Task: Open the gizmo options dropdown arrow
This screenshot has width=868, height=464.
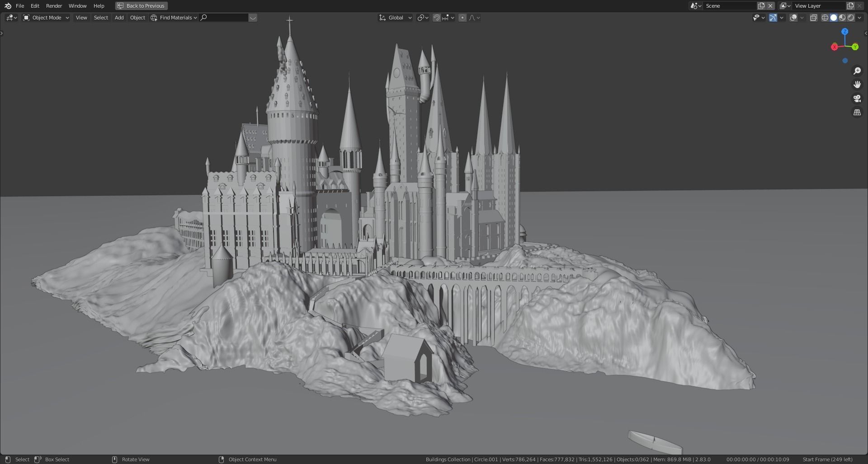Action: click(x=782, y=18)
